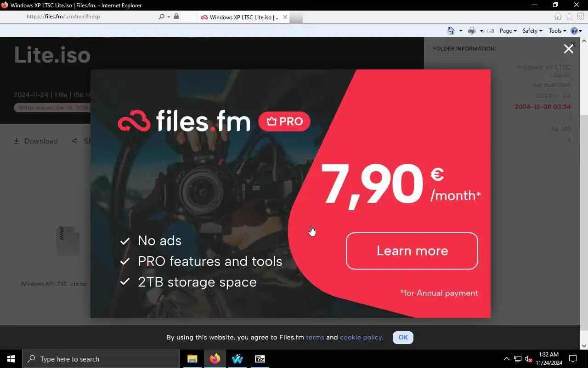Click the search magnifier in address bar
The image size is (588, 368).
click(x=161, y=17)
